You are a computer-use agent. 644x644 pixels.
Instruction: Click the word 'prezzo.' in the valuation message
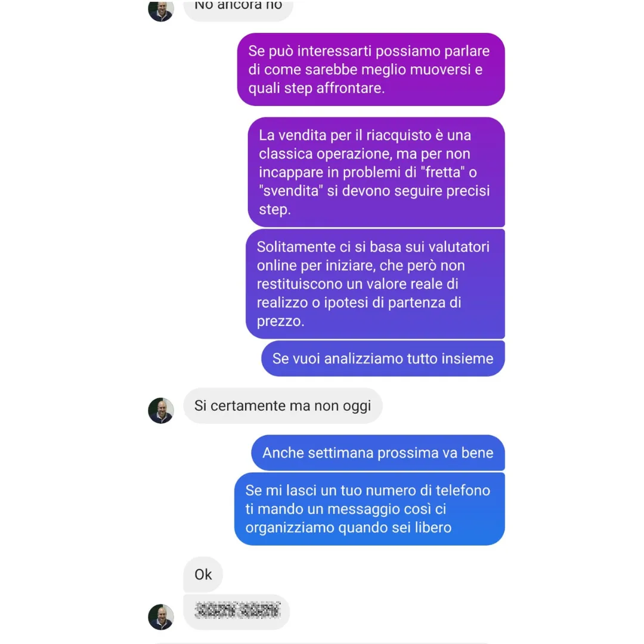click(281, 321)
